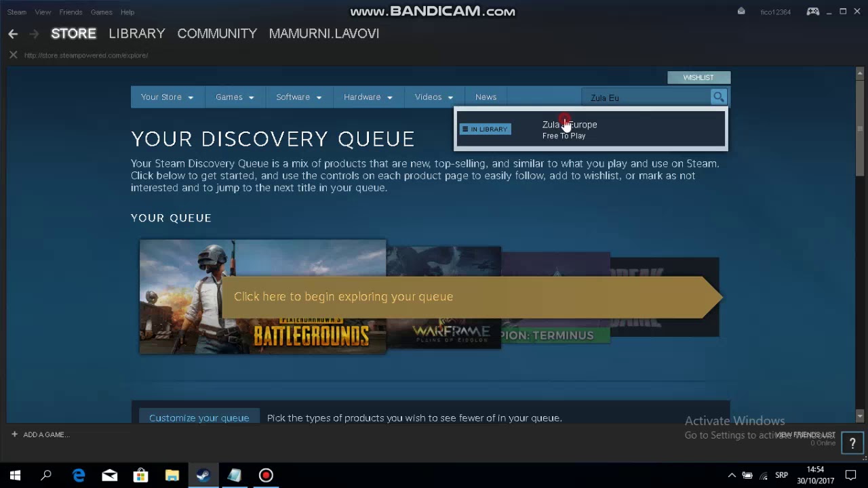Click Customize your queue button

point(199,418)
